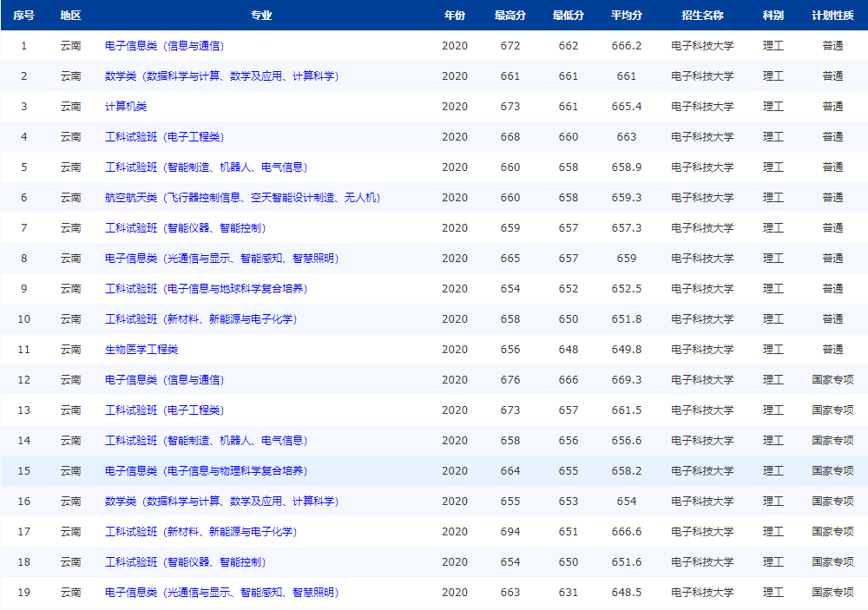Click 云南 region in row 6
Screen dimensions: 868x610
(71, 198)
